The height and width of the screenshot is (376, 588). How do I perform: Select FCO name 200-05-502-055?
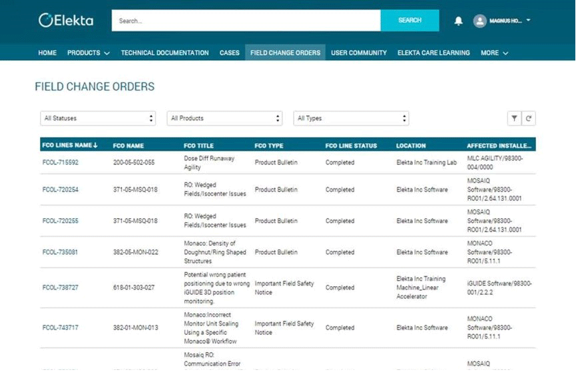coord(134,162)
